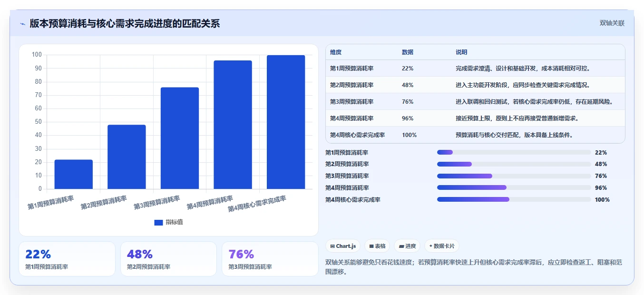The image size is (644, 295).
Task: Click the 进度 chip
Action: click(407, 246)
